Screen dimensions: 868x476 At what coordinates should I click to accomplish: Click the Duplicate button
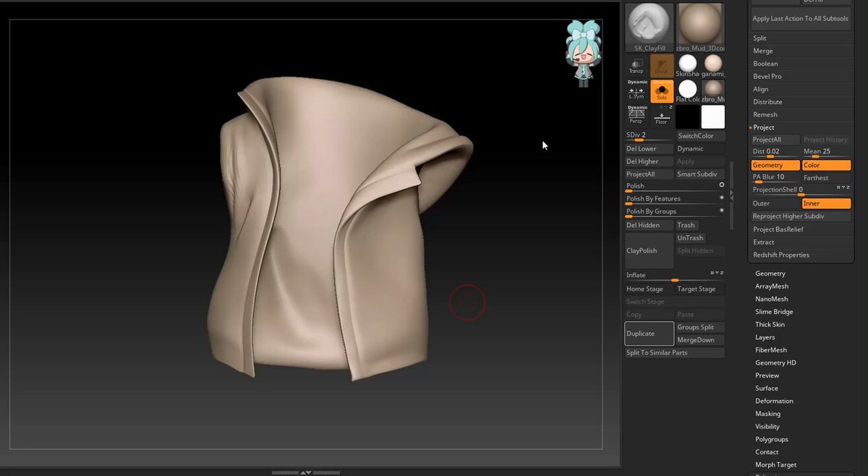point(650,333)
